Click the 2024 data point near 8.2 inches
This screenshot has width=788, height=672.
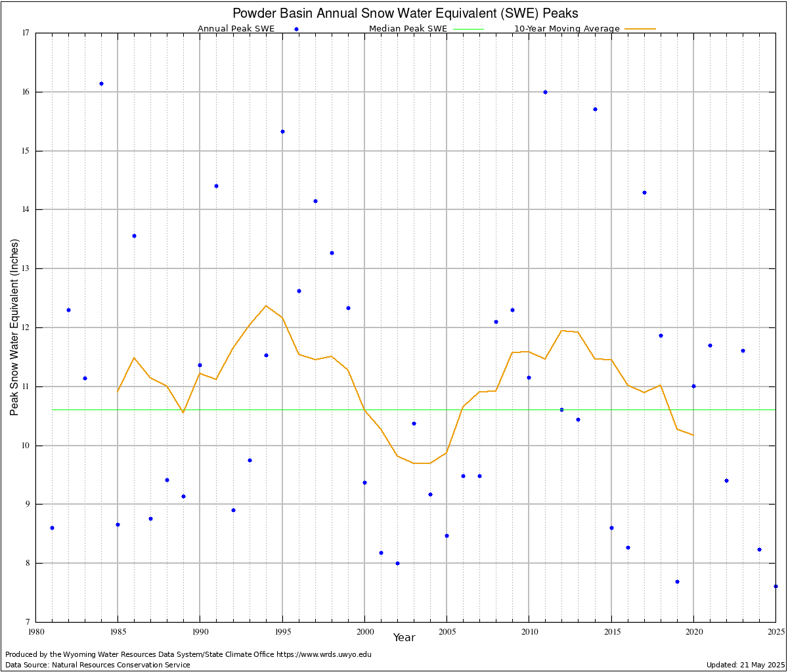click(759, 549)
